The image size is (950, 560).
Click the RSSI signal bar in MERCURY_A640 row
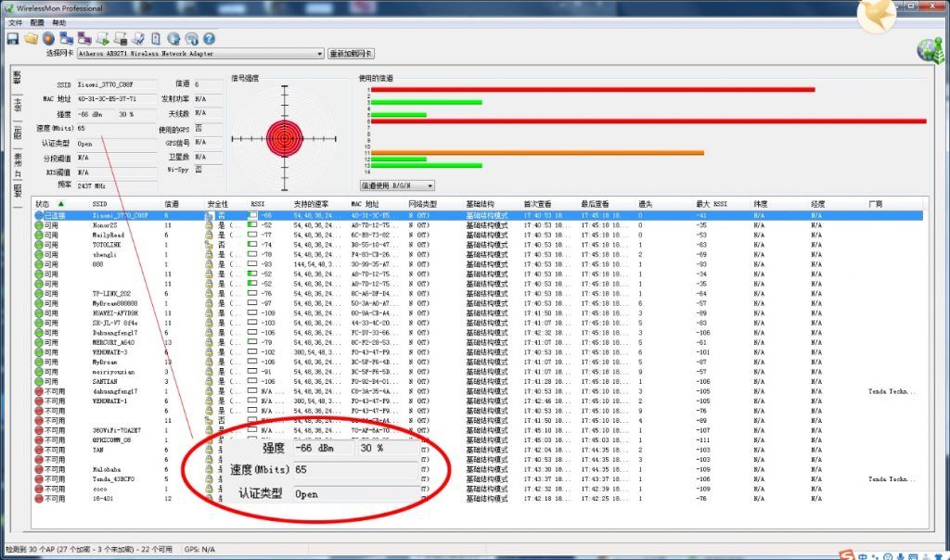point(252,343)
